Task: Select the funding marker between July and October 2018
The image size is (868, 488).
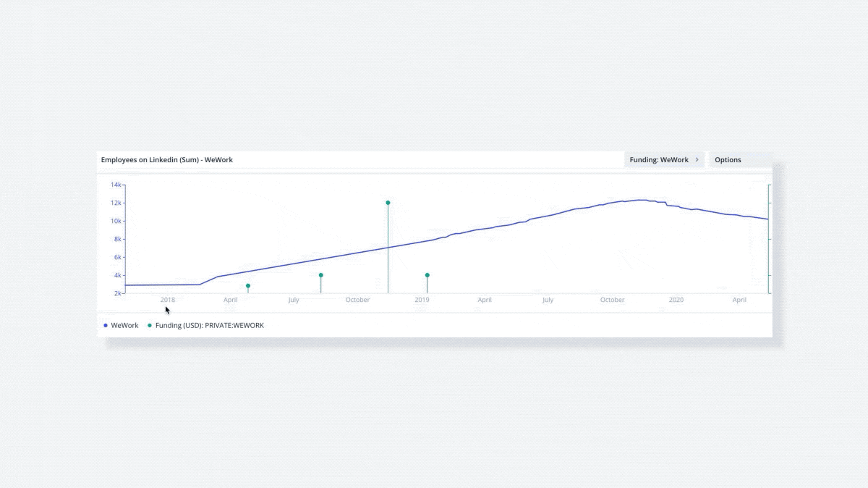Action: point(320,275)
